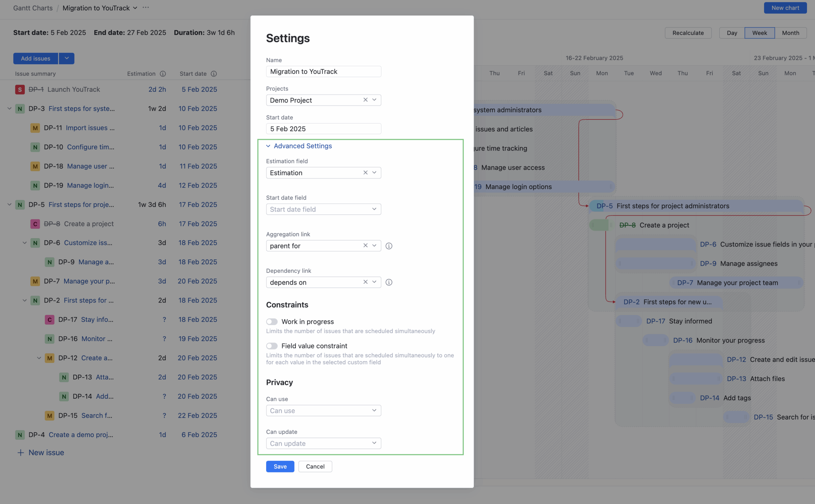Image resolution: width=815 pixels, height=504 pixels.
Task: Click the Recalculate button
Action: pos(688,33)
